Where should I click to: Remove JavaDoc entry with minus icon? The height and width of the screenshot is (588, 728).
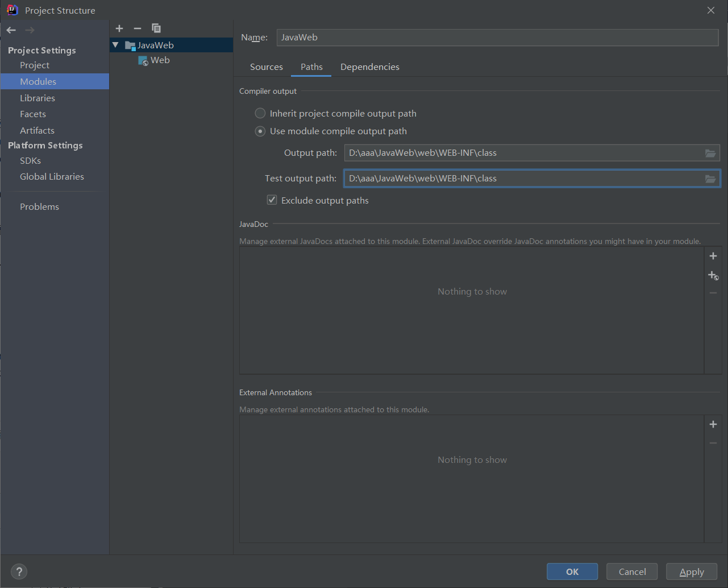(x=713, y=293)
